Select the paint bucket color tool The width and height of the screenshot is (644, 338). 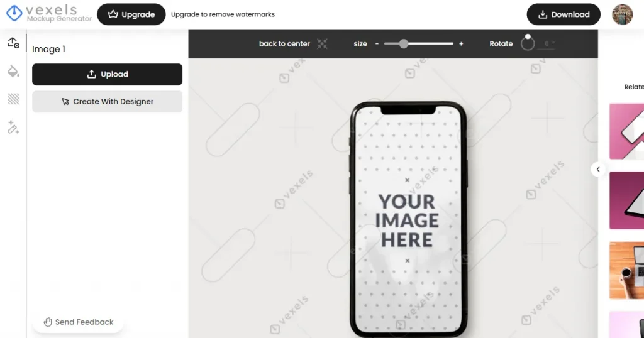[x=13, y=71]
